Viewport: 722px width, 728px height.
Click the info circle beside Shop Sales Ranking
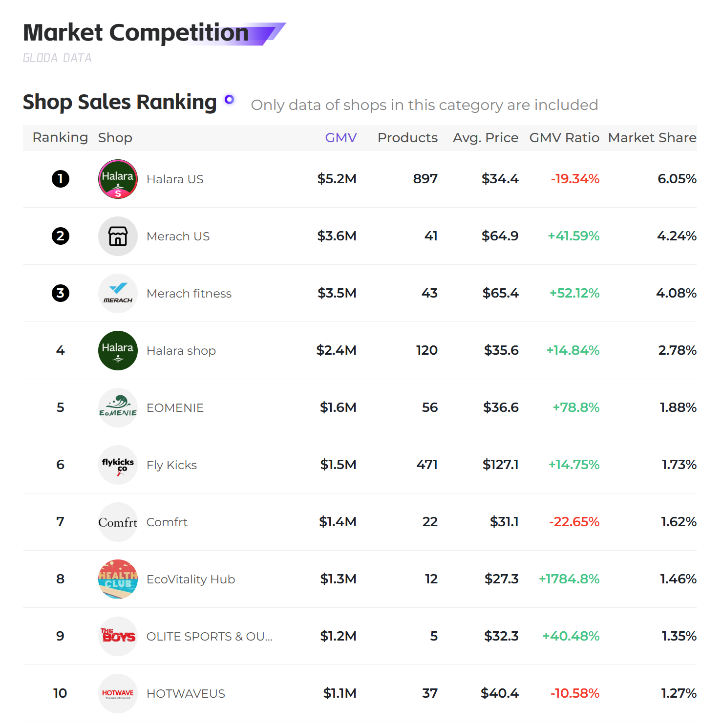click(229, 100)
